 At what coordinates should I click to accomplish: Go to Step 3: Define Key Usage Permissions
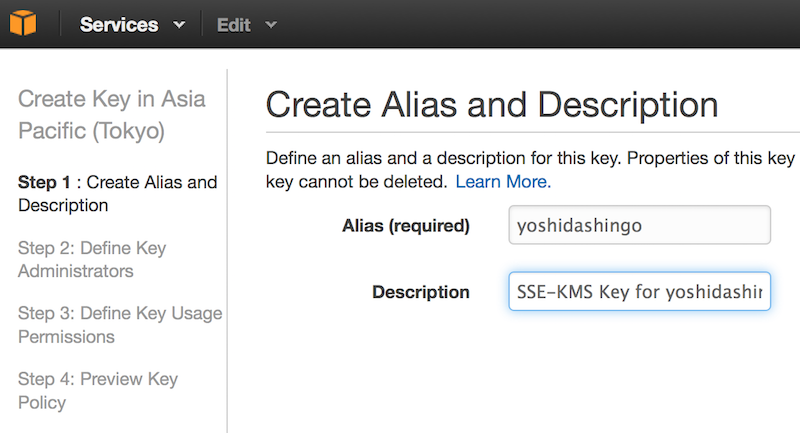tap(120, 325)
